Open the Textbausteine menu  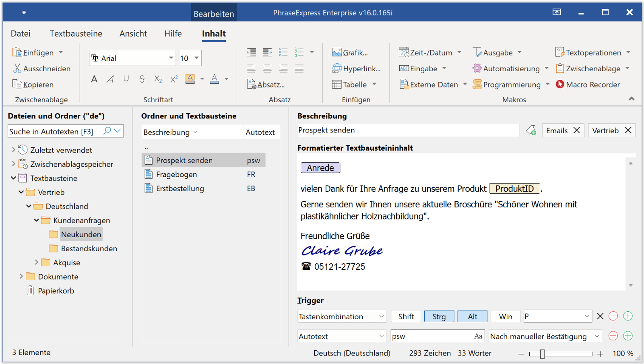(x=76, y=33)
